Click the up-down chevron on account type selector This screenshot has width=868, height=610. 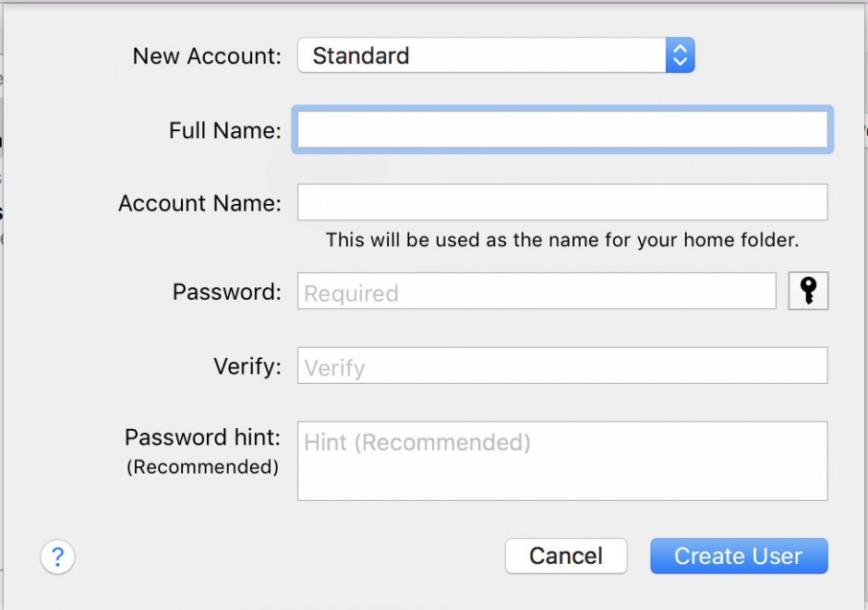point(681,55)
